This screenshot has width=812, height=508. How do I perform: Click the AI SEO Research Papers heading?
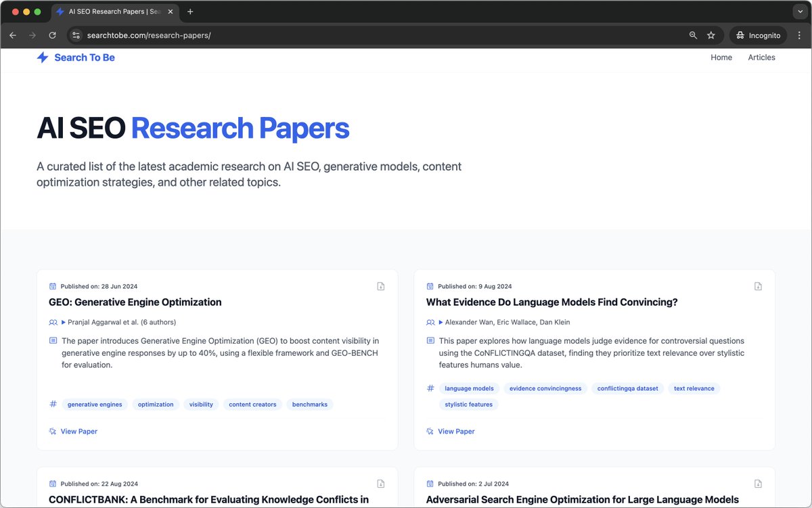pyautogui.click(x=193, y=128)
